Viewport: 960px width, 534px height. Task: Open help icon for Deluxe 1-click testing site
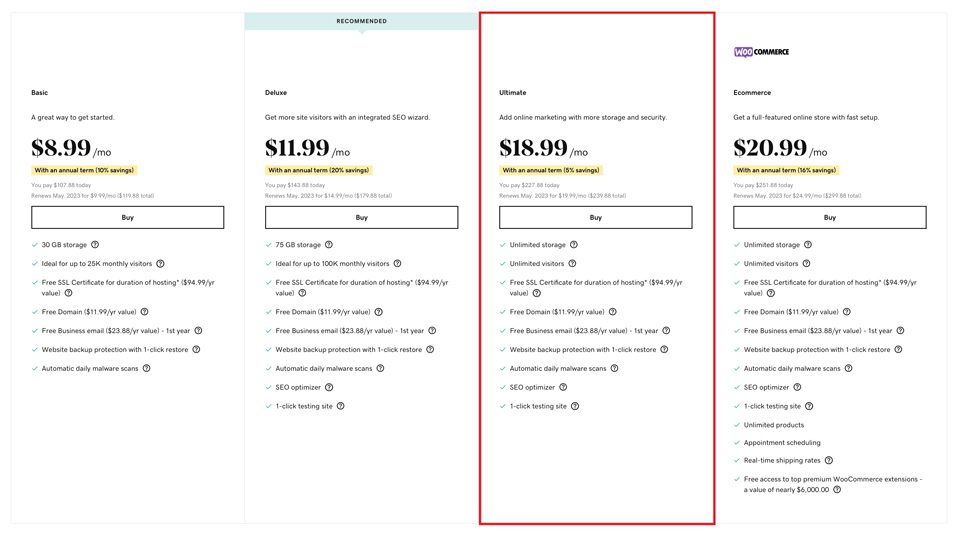pos(341,406)
